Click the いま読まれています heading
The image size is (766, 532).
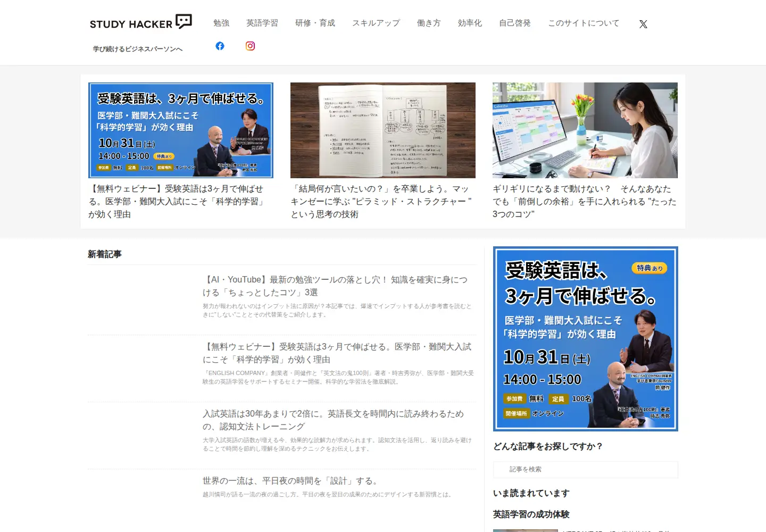tap(531, 493)
